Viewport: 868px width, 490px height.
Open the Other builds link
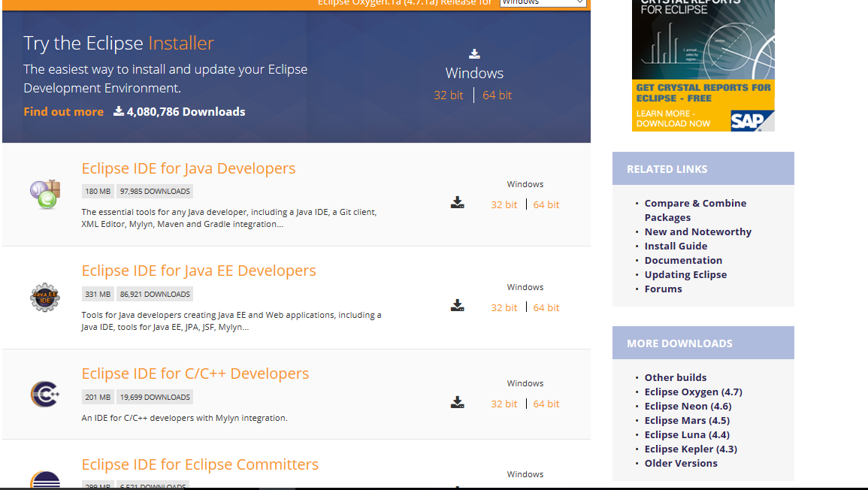676,377
